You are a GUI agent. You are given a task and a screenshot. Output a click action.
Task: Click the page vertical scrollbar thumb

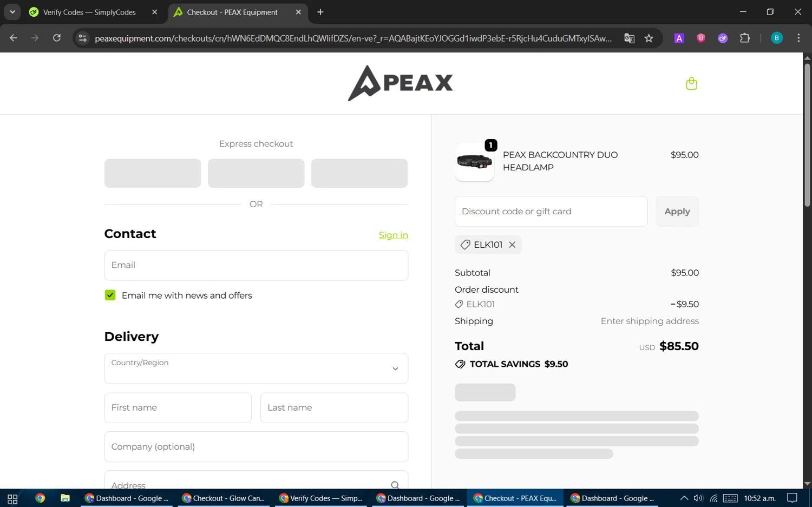click(x=807, y=135)
